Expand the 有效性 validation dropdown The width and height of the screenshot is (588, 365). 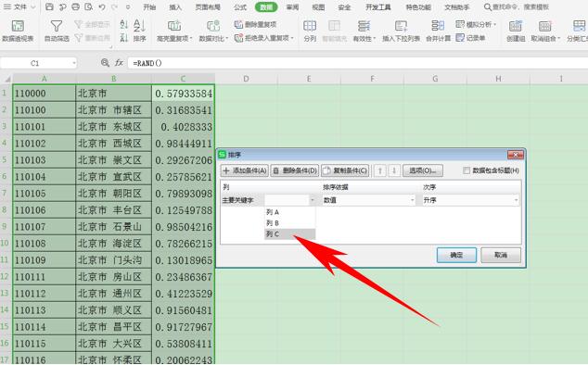[x=375, y=39]
